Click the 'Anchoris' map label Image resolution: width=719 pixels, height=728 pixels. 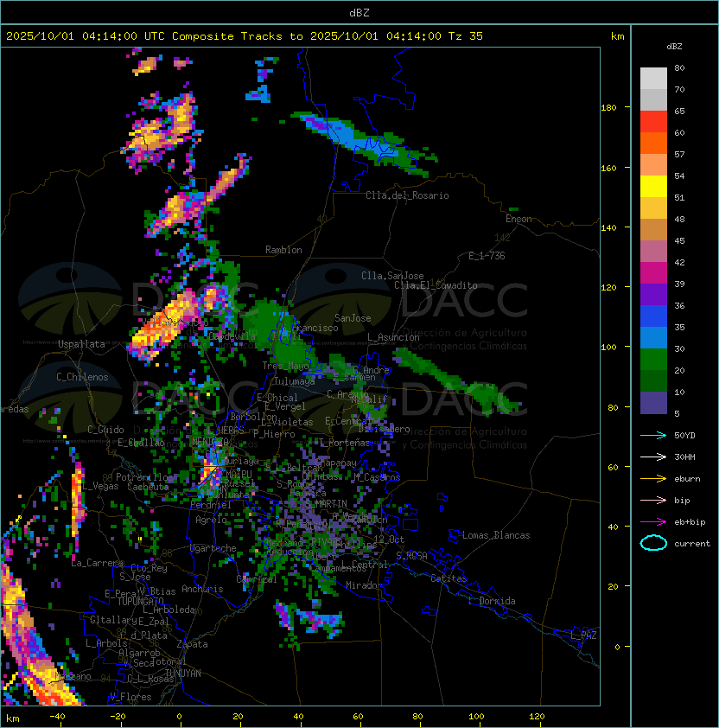(x=202, y=589)
